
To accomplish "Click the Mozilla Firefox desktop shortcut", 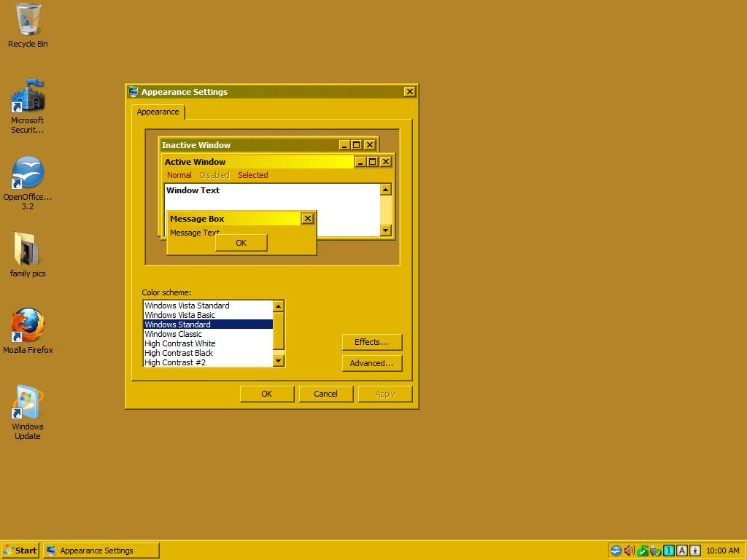I will click(28, 327).
